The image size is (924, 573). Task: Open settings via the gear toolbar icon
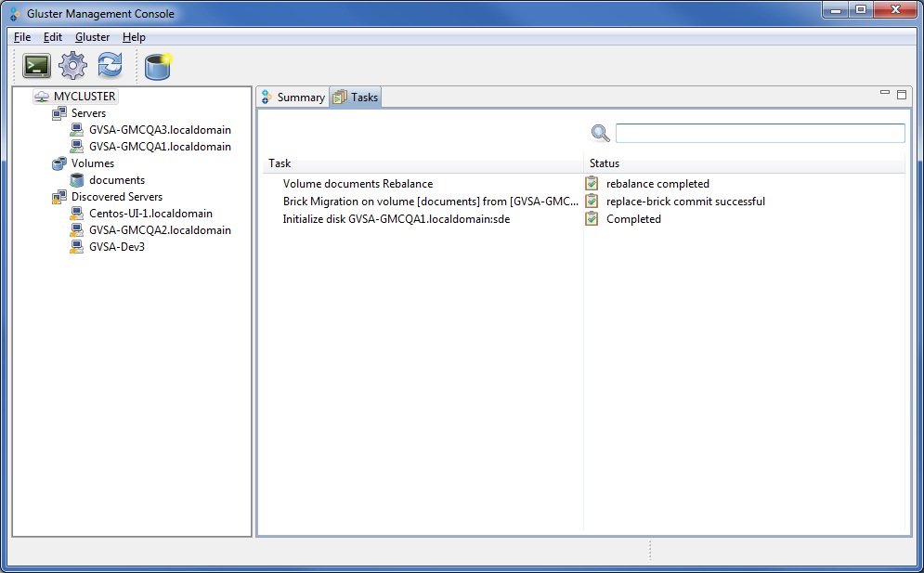[72, 65]
